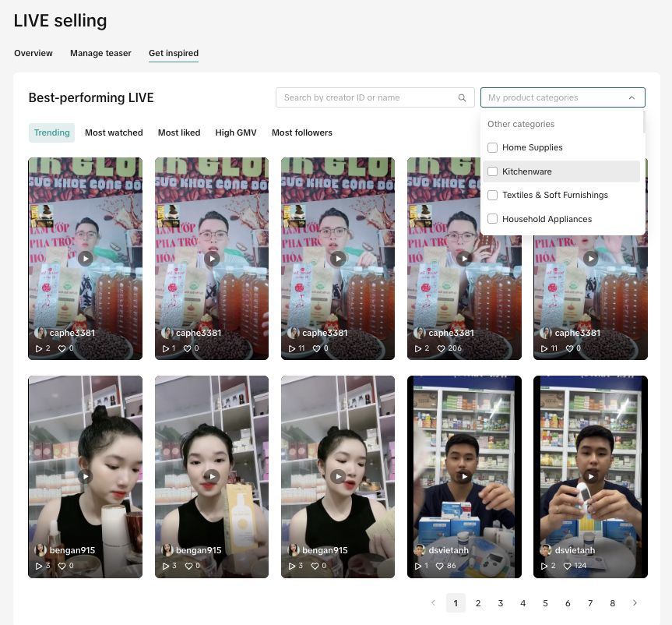The image size is (672, 625).
Task: Play caphe3381 video with 1 view
Action: 212,259
